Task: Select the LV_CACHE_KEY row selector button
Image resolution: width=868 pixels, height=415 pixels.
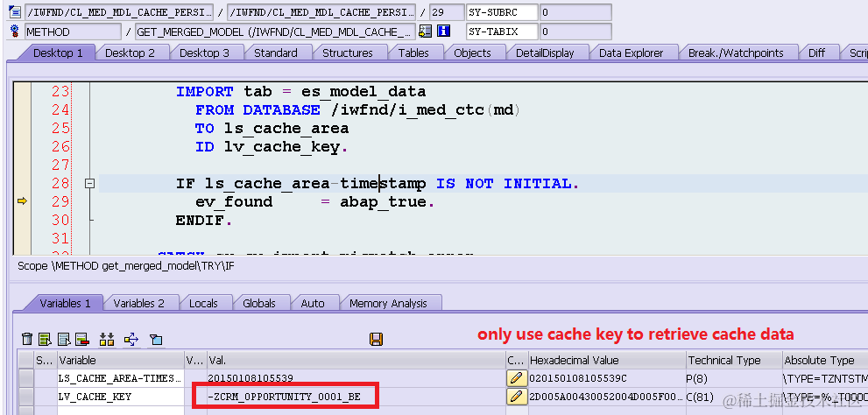Action: click(26, 397)
